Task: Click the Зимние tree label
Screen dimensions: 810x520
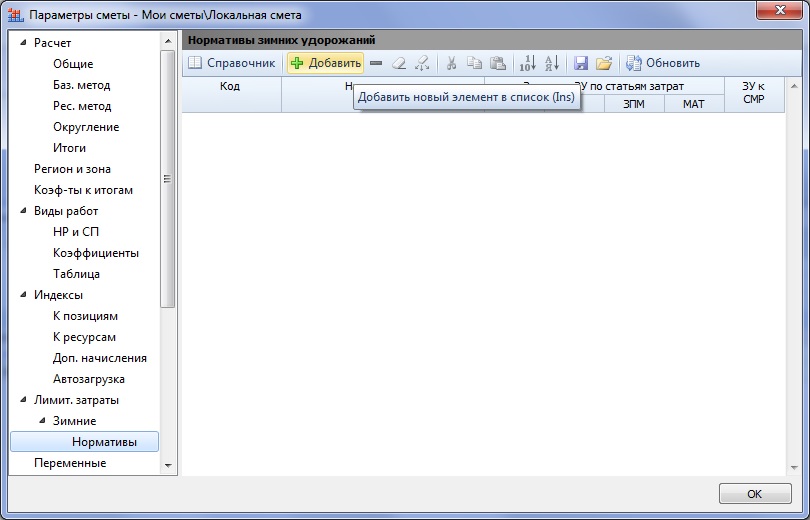Action: coord(74,421)
